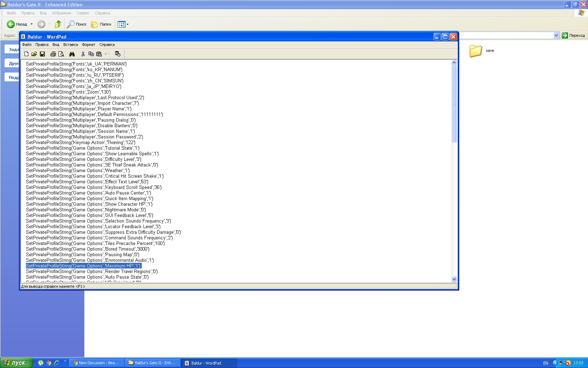
Task: Open WordPad Формат menu
Action: tap(89, 45)
